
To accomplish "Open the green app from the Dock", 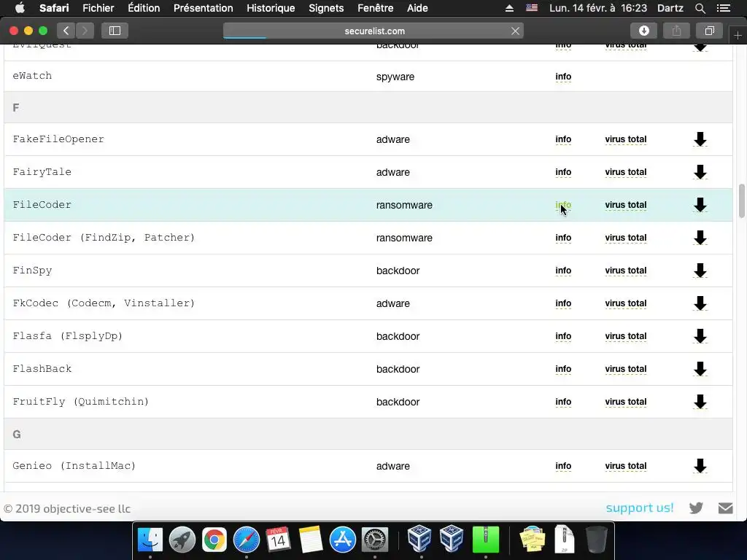I will [x=485, y=540].
